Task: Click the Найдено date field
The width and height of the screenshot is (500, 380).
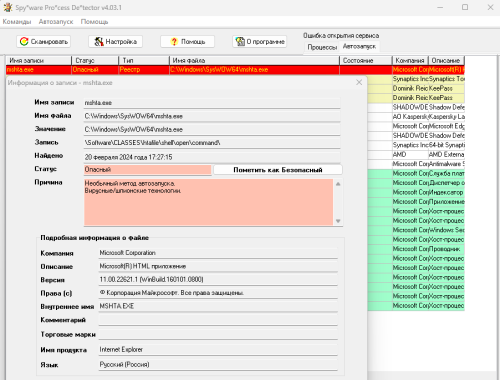Action: click(x=212, y=157)
